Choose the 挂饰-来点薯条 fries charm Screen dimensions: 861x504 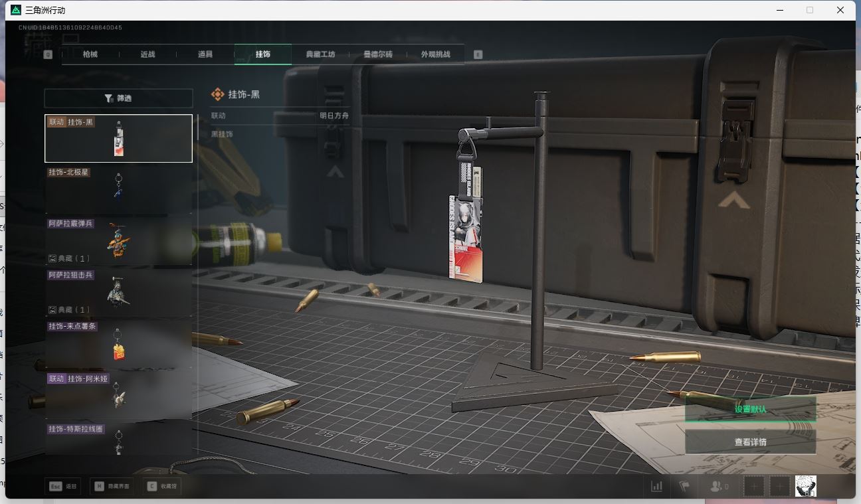coord(118,343)
